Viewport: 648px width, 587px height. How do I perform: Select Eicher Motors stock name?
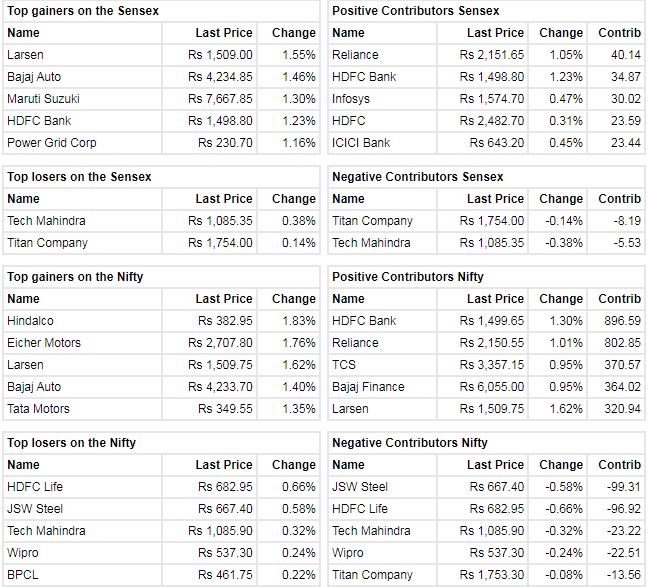click(x=44, y=343)
